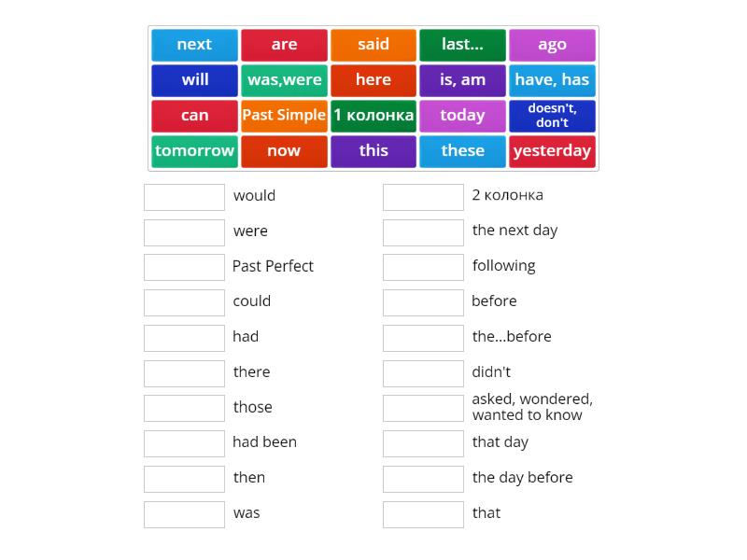Select the 'doesn't, don't' tile
Screen dimensions: 747x560
click(x=552, y=116)
